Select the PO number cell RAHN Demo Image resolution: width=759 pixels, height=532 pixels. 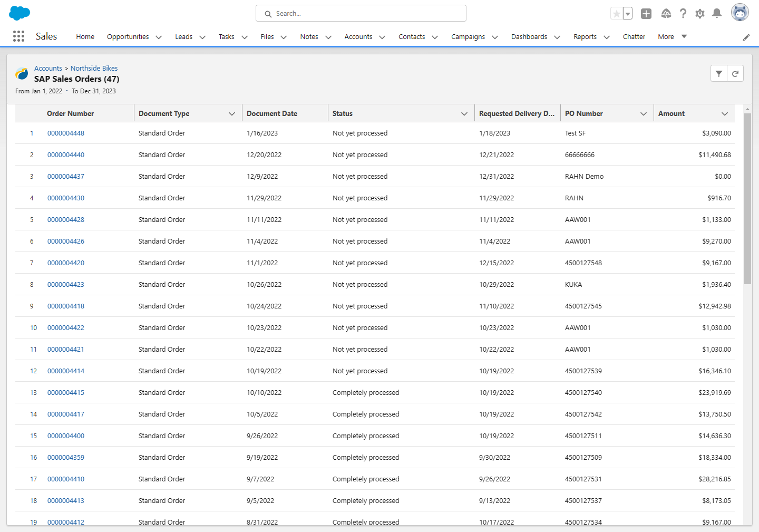point(584,176)
